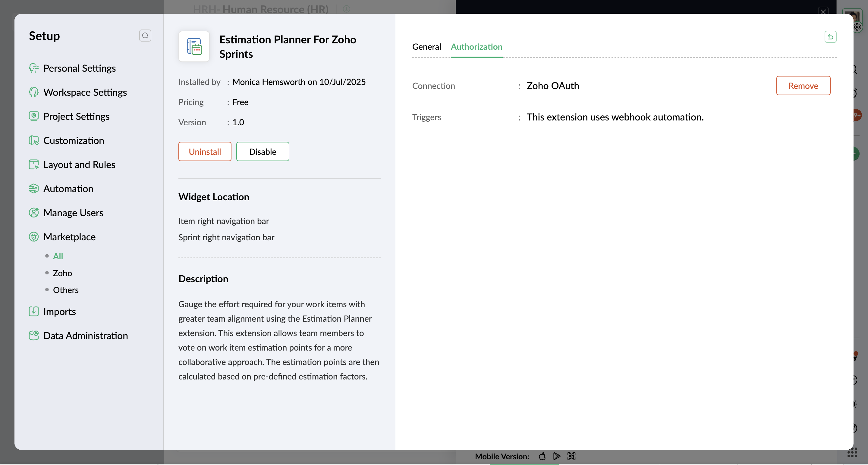Click the Personal Settings icon
Screen dimensions: 868x465
(34, 68)
